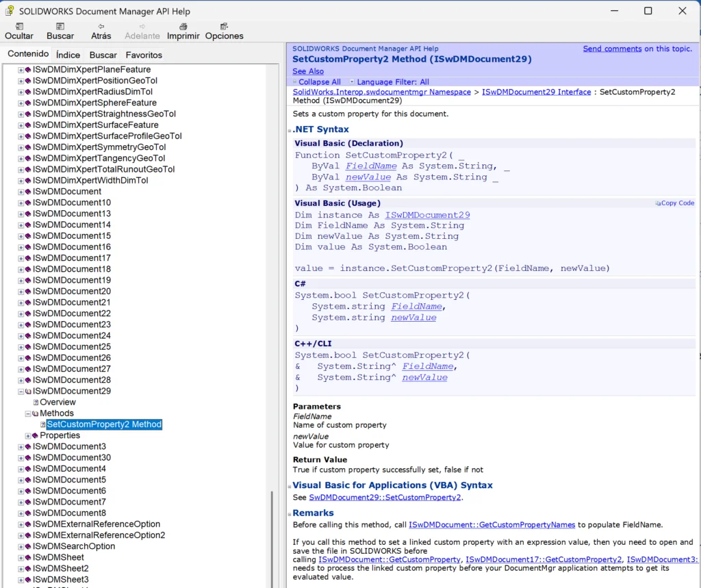701x588 pixels.
Task: Collapse the Visual Basic for Applications Syntax section
Action: (x=290, y=486)
